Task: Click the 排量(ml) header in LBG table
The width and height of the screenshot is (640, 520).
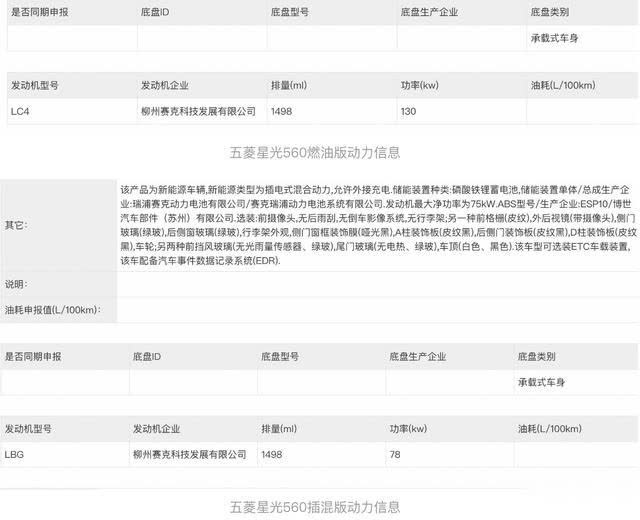Action: (x=279, y=429)
